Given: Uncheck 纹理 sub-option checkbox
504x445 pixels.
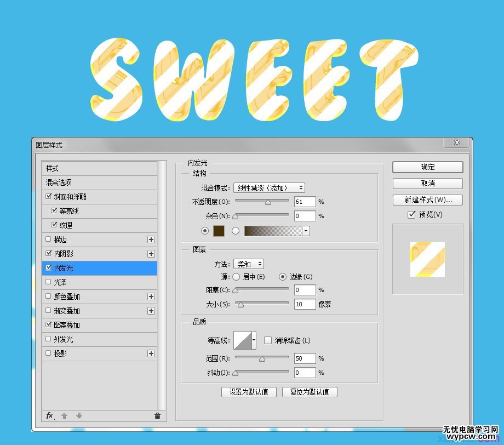Looking at the screenshot, I should click(x=54, y=225).
